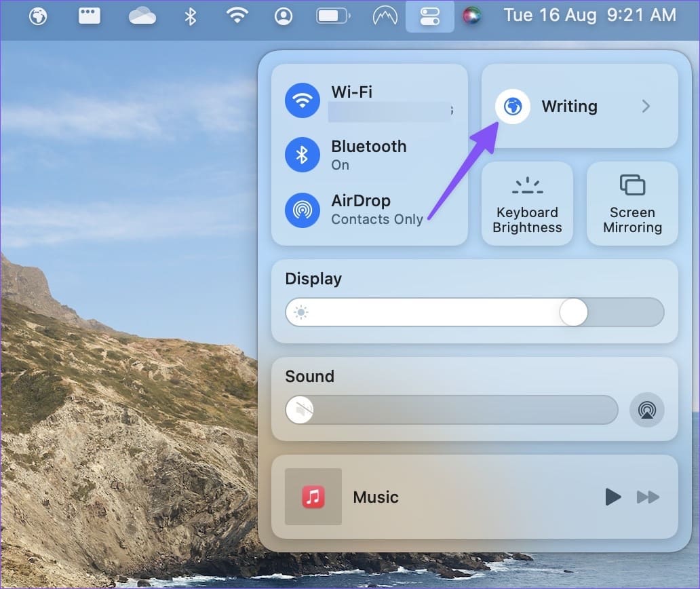Toggle AirDrop with its circular icon
Screen dimensions: 700x589
point(303,210)
